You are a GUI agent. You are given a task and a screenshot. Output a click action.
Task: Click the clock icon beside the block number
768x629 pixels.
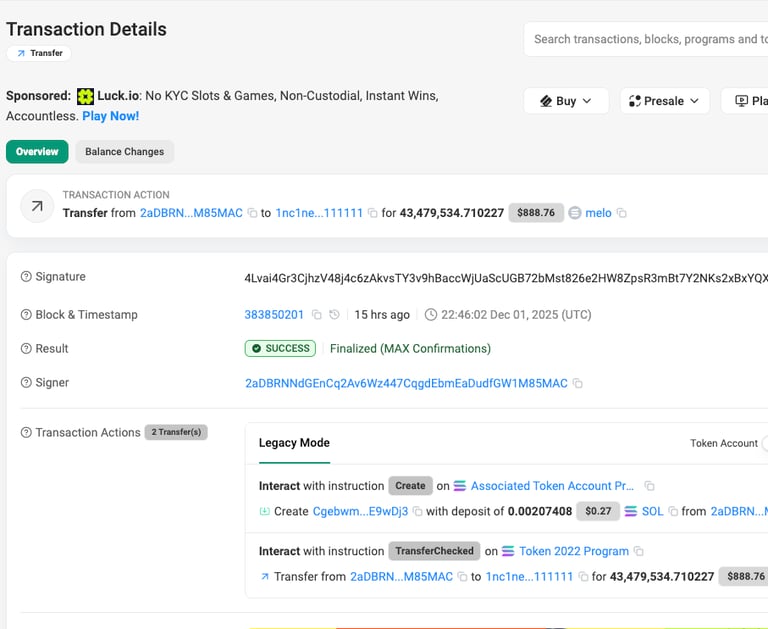pos(334,315)
